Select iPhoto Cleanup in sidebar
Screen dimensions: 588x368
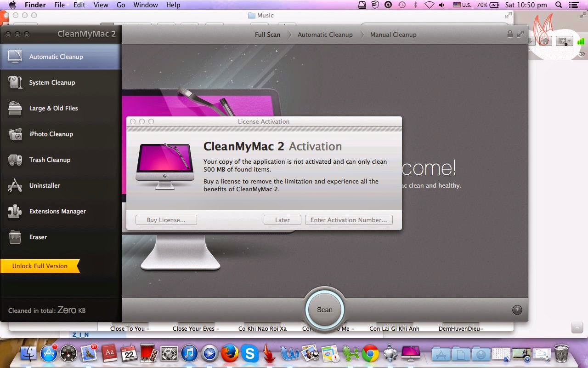[x=61, y=134]
